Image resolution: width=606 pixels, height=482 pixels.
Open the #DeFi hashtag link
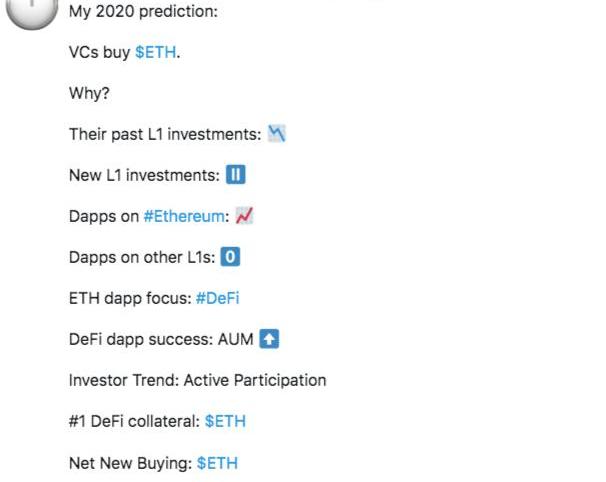point(218,298)
